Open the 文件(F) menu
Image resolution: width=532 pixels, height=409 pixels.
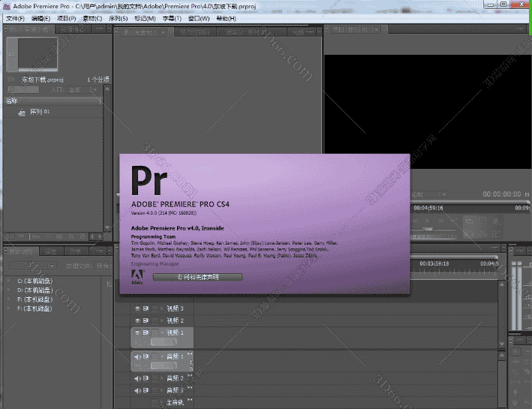tap(15, 18)
